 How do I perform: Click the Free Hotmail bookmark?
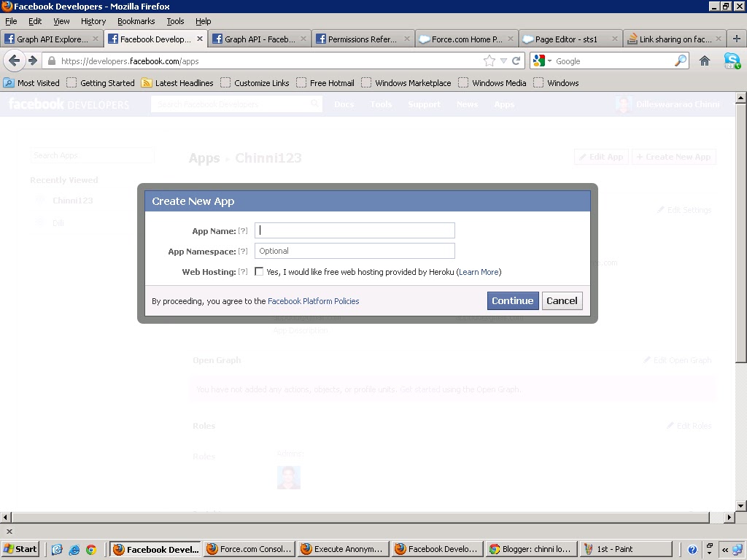[x=325, y=83]
